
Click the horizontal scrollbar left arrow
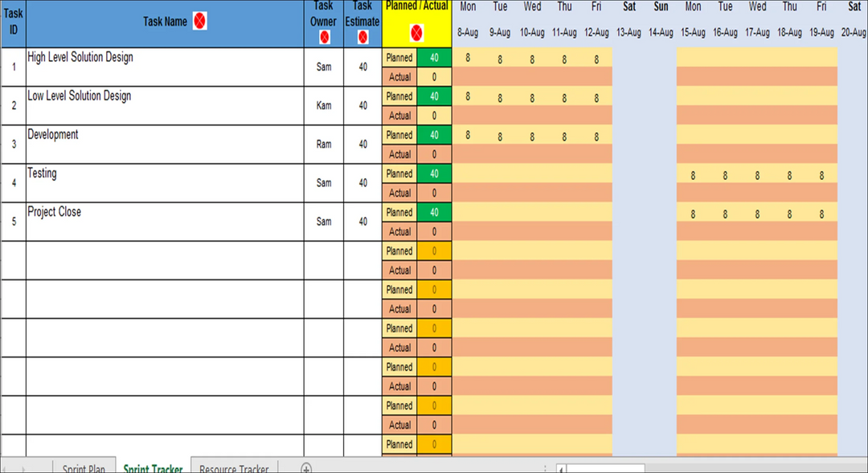[x=561, y=468]
